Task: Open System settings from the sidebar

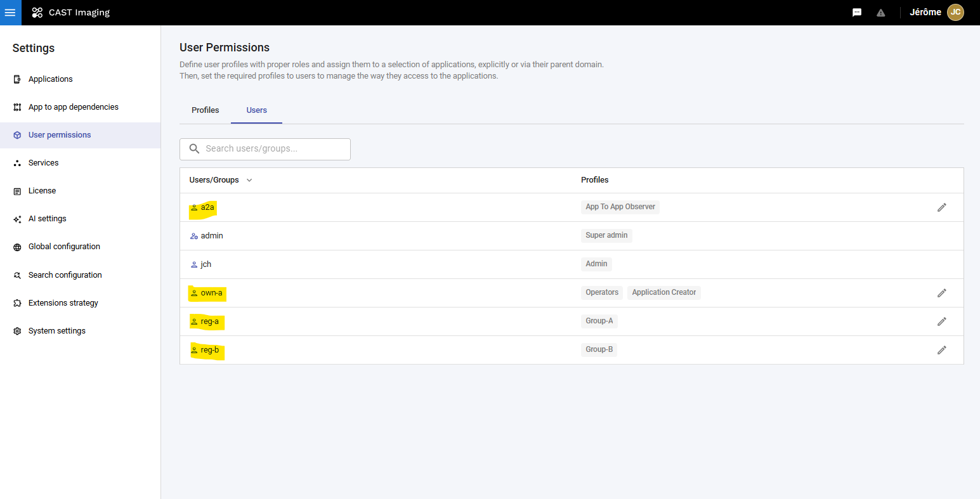Action: click(x=56, y=331)
